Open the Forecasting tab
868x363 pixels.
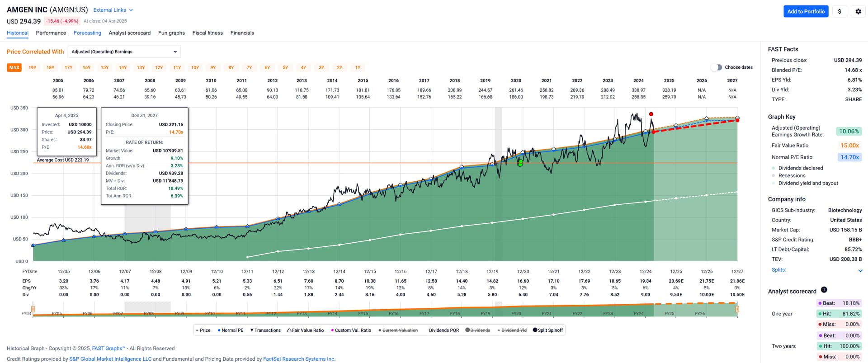coord(87,33)
